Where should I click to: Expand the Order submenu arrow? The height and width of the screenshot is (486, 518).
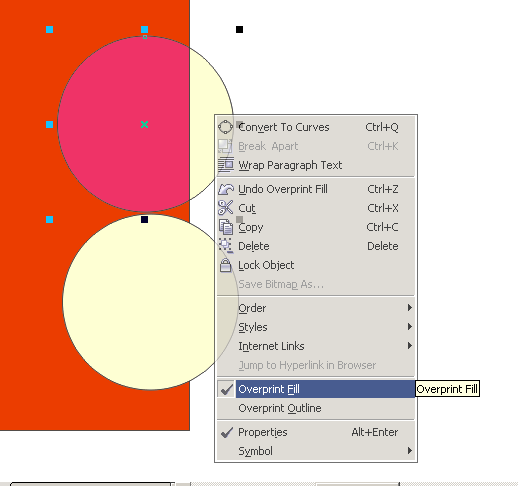point(410,307)
